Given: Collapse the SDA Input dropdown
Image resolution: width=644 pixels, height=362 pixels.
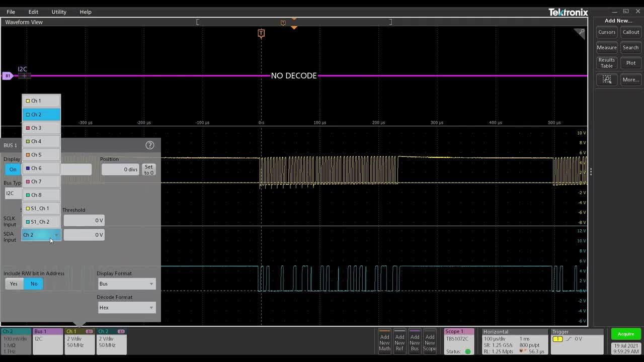Looking at the screenshot, I should click(x=41, y=235).
